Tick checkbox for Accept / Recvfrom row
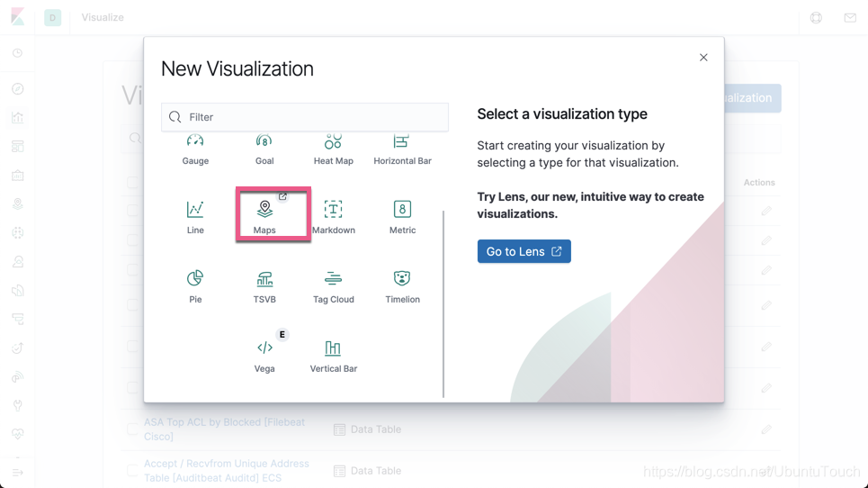This screenshot has height=488, width=868. (x=132, y=470)
